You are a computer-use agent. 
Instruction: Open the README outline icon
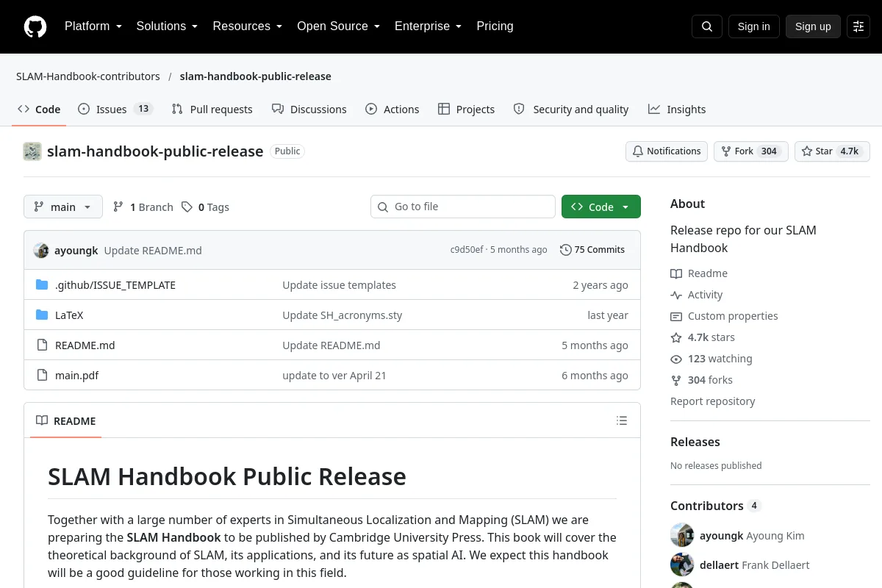[x=622, y=420]
